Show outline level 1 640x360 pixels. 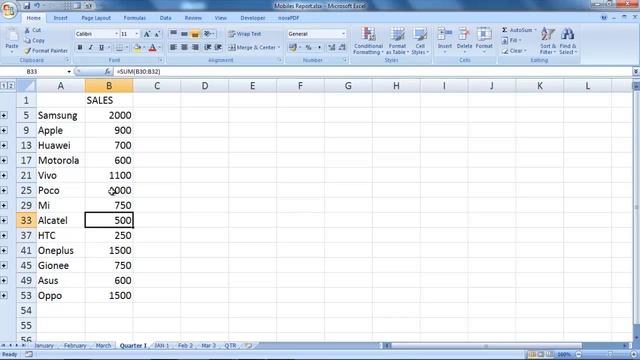(x=4, y=86)
